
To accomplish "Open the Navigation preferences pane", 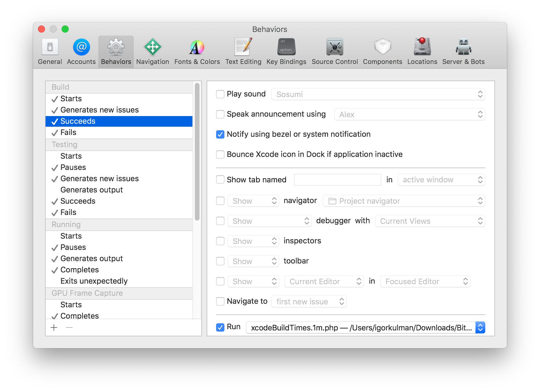I will pyautogui.click(x=153, y=52).
